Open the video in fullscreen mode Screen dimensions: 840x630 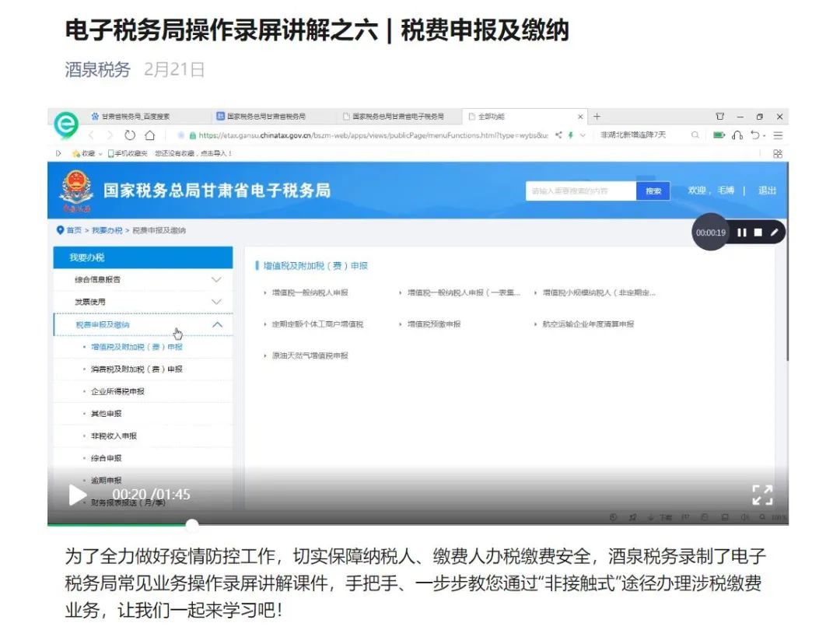(762, 495)
